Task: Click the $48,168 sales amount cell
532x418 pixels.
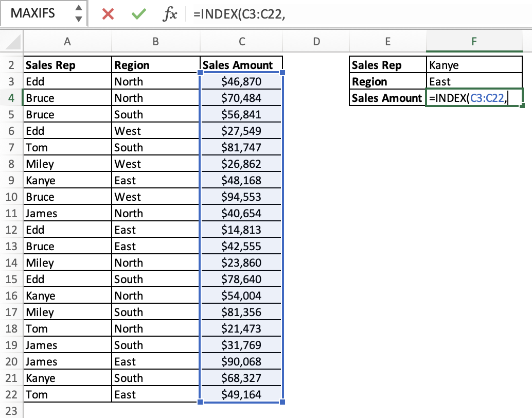Action: pos(241,180)
